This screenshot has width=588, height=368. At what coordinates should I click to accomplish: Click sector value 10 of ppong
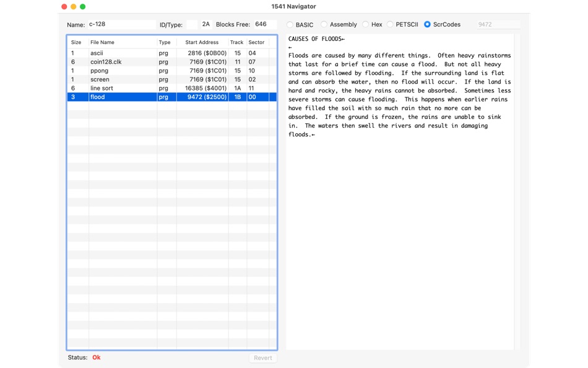(x=252, y=71)
